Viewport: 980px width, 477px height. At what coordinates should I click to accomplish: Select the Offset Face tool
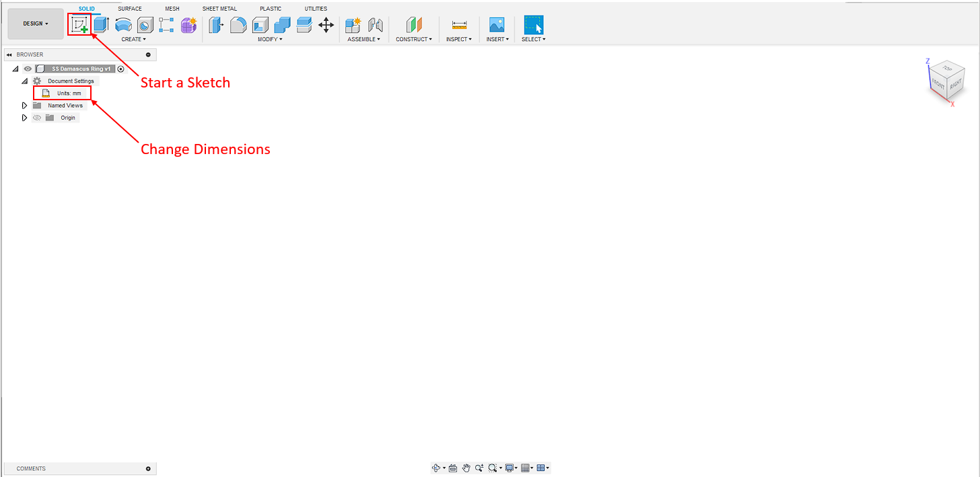coord(304,26)
